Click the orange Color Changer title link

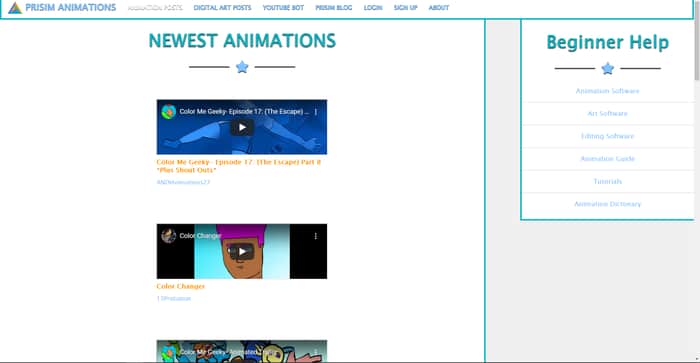point(181,286)
